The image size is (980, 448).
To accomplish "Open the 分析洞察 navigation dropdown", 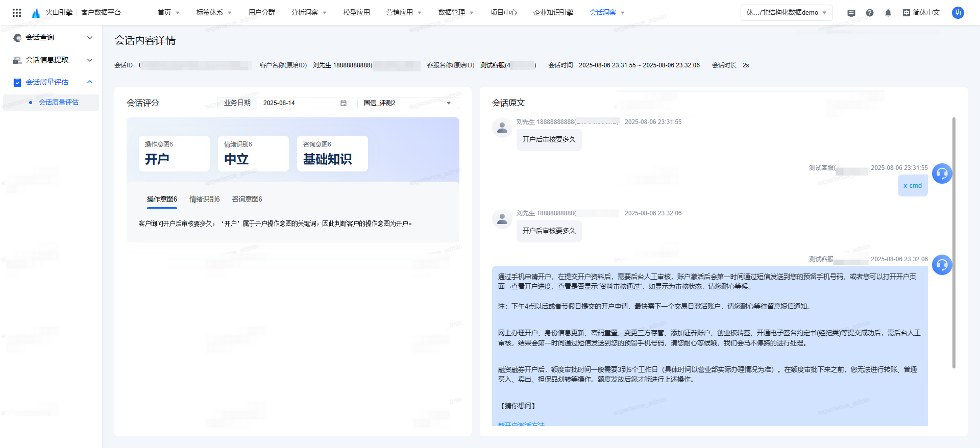I will (309, 13).
